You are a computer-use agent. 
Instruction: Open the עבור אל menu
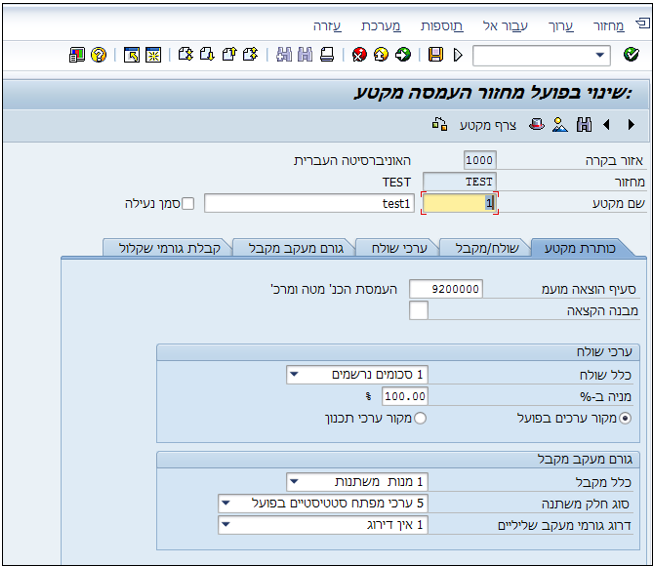click(505, 26)
